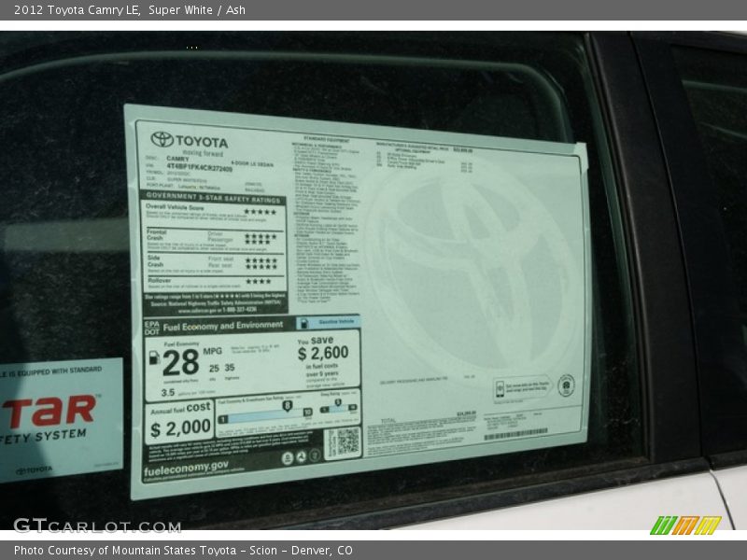The image size is (747, 560).
Task: Click the 'Gasoline Vehicle' blue label
Action: click(x=329, y=322)
